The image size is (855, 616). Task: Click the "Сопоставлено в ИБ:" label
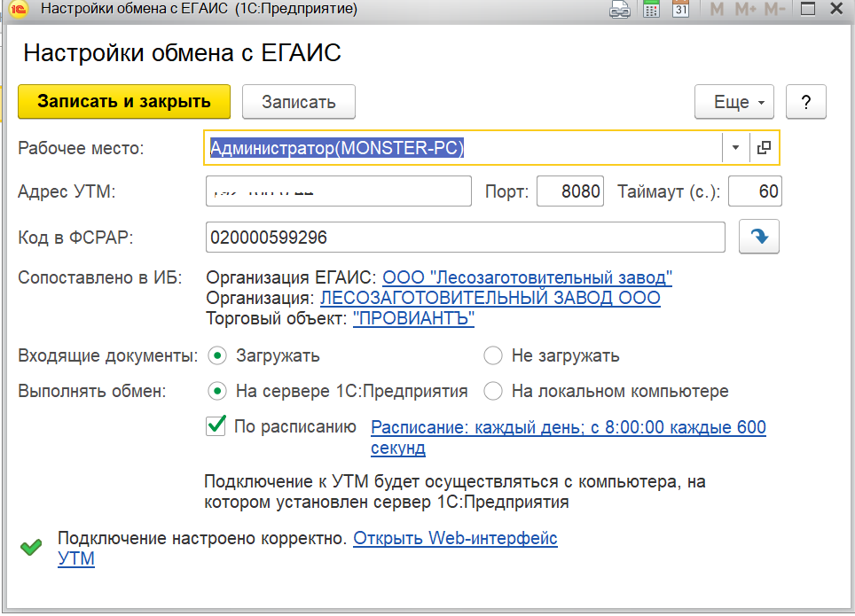tap(100, 277)
